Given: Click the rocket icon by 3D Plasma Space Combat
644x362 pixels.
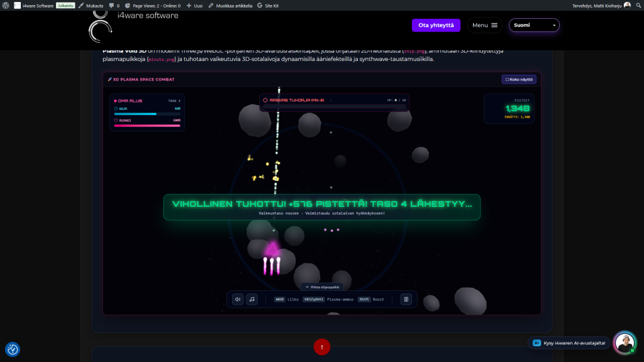Looking at the screenshot, I should tap(109, 79).
